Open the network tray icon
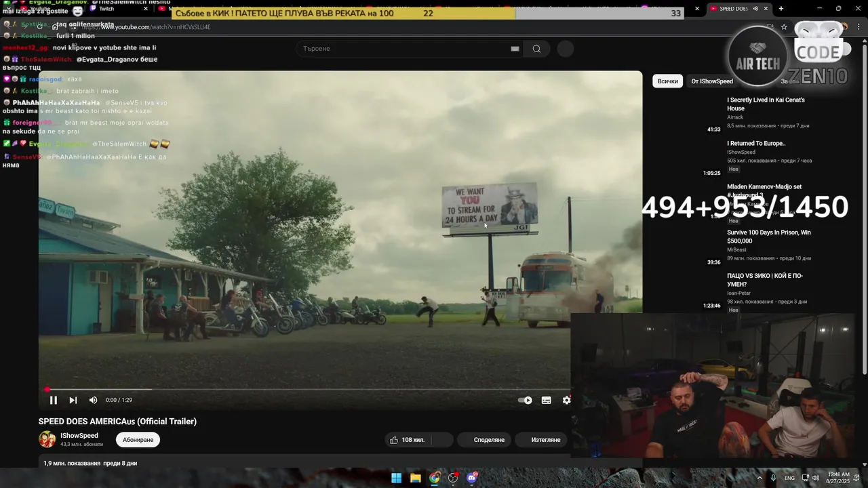 click(x=805, y=478)
